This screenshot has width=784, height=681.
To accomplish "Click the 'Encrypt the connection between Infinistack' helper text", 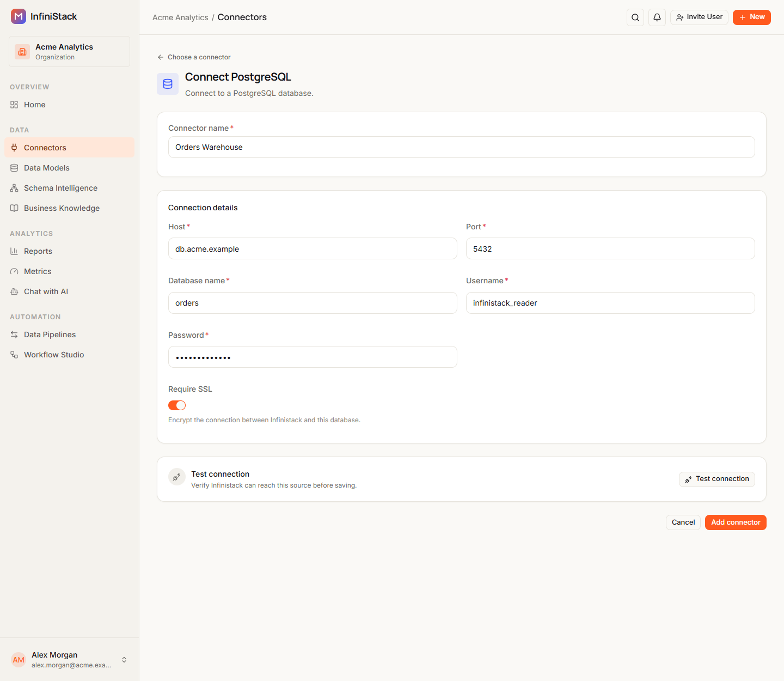I will click(264, 420).
